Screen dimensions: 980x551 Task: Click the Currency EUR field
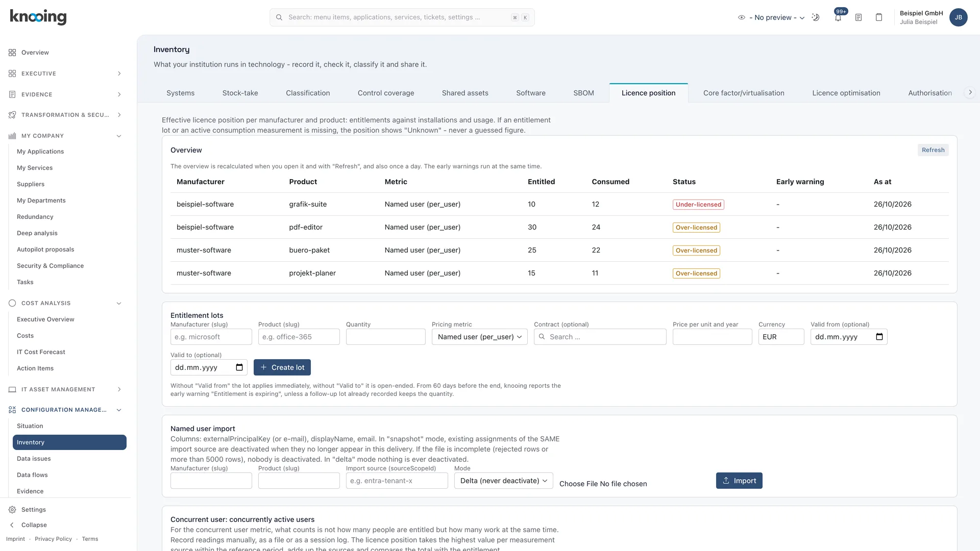(781, 337)
